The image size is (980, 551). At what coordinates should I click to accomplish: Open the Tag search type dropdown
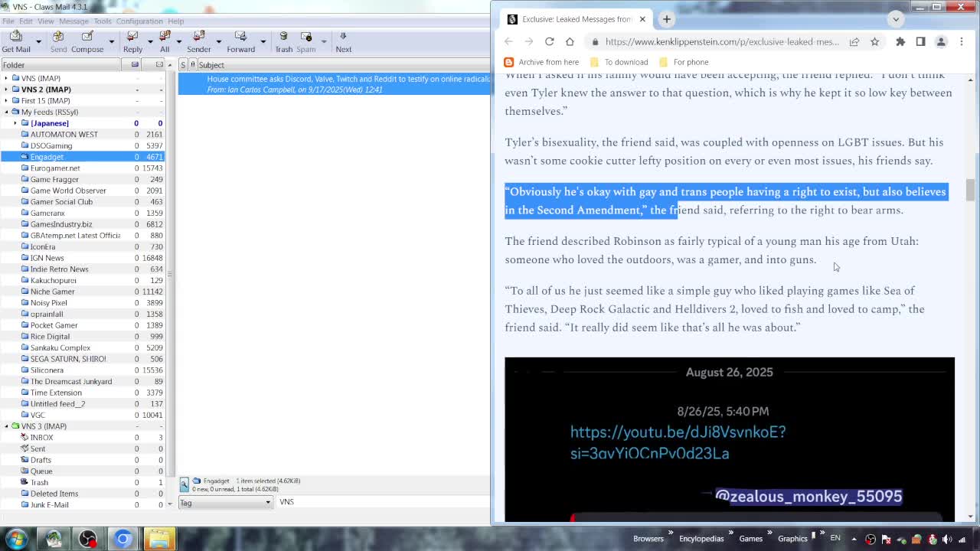225,502
